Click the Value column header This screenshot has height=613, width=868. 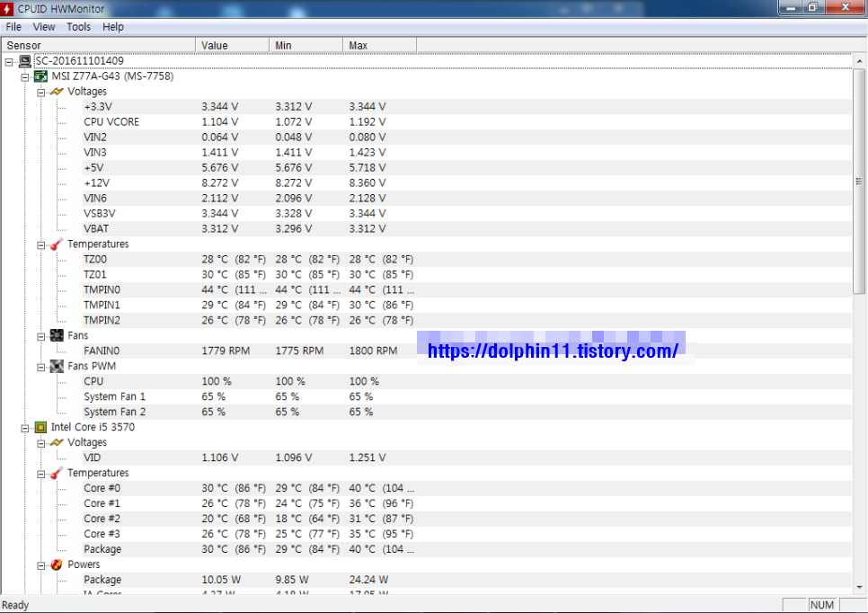click(x=233, y=46)
